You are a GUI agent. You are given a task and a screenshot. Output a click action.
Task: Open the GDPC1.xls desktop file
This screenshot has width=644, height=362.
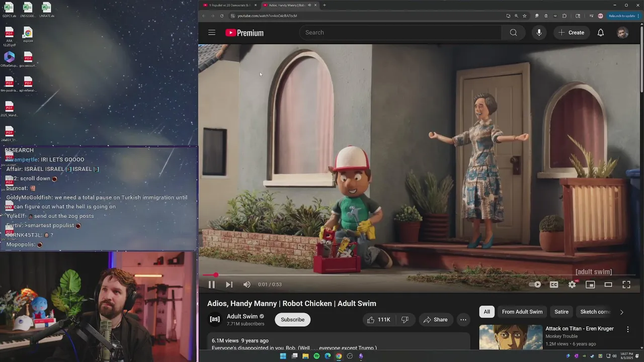click(x=9, y=10)
